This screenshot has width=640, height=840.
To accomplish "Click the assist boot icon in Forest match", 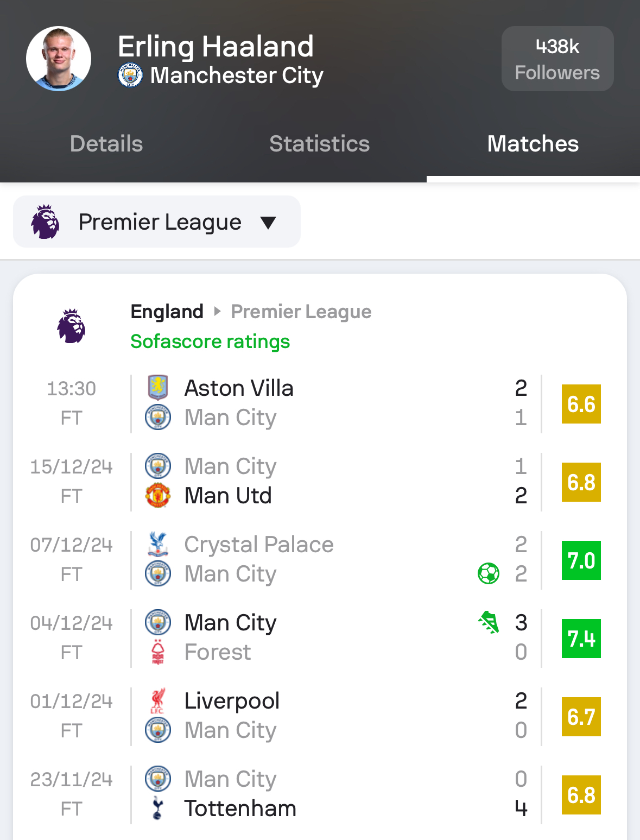I will (489, 622).
